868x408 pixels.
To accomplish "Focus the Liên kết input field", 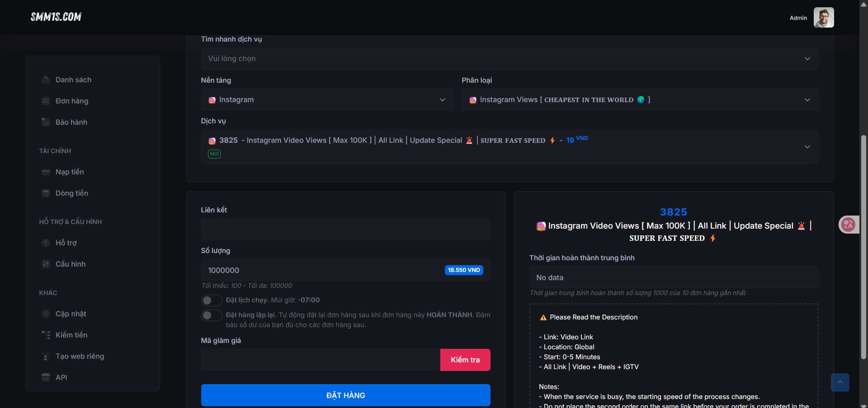I will [x=346, y=230].
